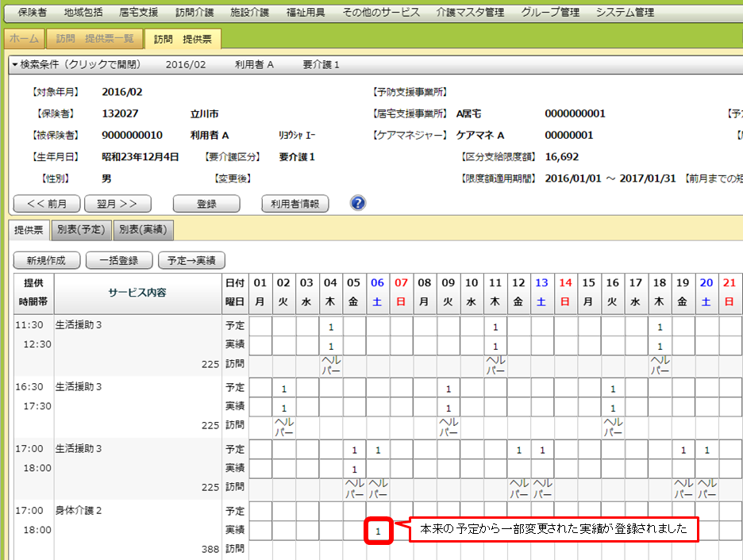The height and width of the screenshot is (560, 743).
Task: Open 利用者情報 user information
Action: [x=295, y=204]
